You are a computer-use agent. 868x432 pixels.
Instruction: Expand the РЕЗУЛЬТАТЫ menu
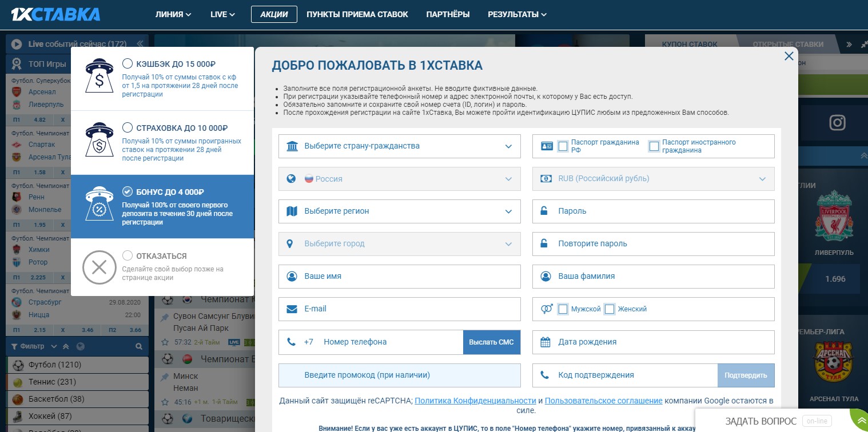(517, 14)
